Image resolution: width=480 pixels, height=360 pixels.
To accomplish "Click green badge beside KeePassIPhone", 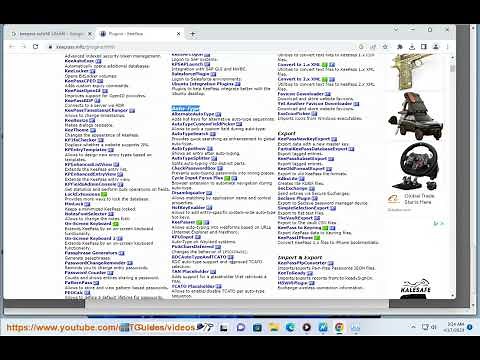I will coord(317,238).
